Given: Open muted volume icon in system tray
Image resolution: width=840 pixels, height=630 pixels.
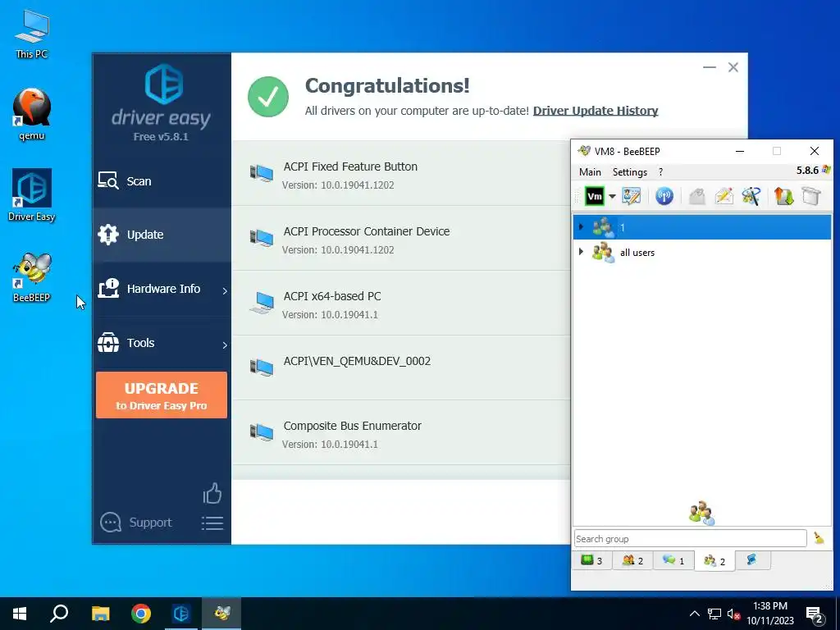Looking at the screenshot, I should click(x=734, y=614).
